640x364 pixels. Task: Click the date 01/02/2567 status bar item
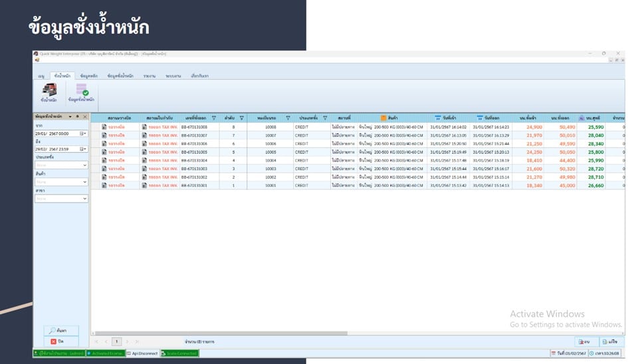(569, 353)
